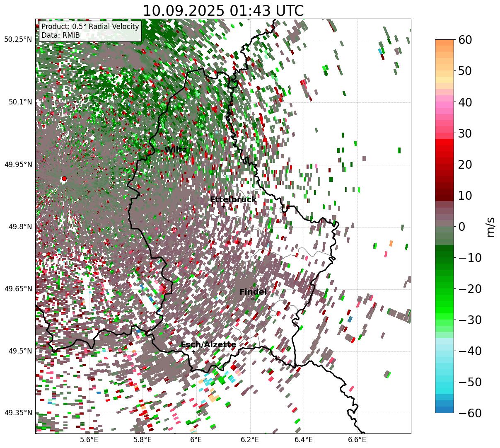Click the 5.8°E longitude tick label
Image resolution: width=500 pixels, height=448 pixels.
pyautogui.click(x=143, y=440)
